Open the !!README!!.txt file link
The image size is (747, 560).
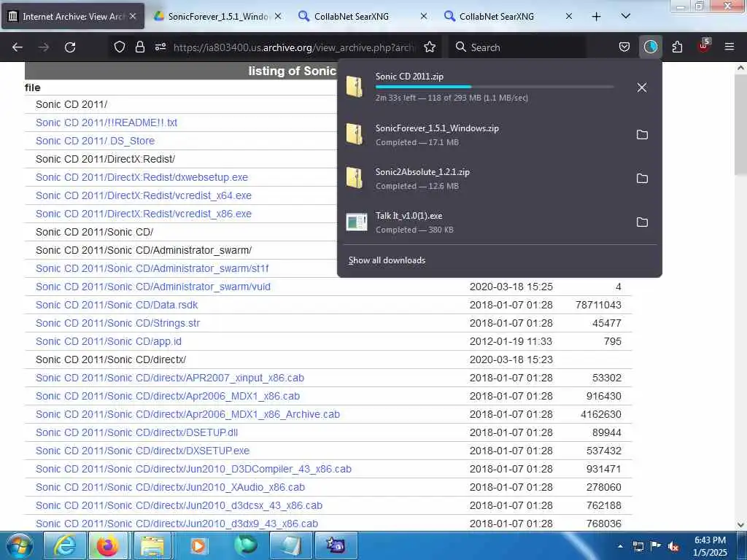tap(107, 122)
